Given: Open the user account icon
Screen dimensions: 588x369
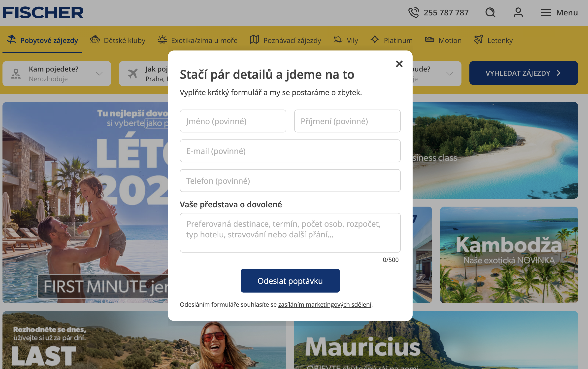Looking at the screenshot, I should pos(518,12).
